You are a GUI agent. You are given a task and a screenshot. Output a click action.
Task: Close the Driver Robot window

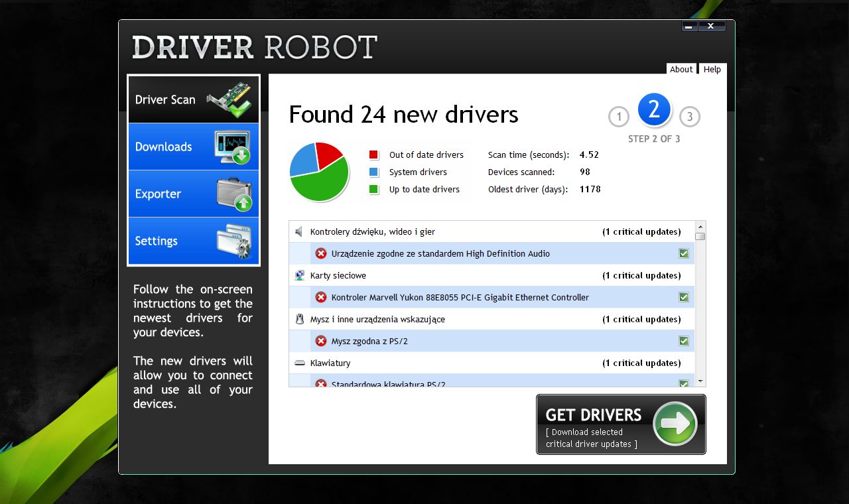tap(711, 26)
